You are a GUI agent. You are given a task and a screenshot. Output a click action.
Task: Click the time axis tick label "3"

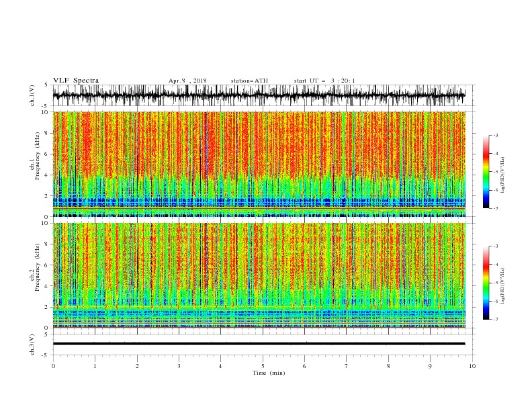(179, 366)
